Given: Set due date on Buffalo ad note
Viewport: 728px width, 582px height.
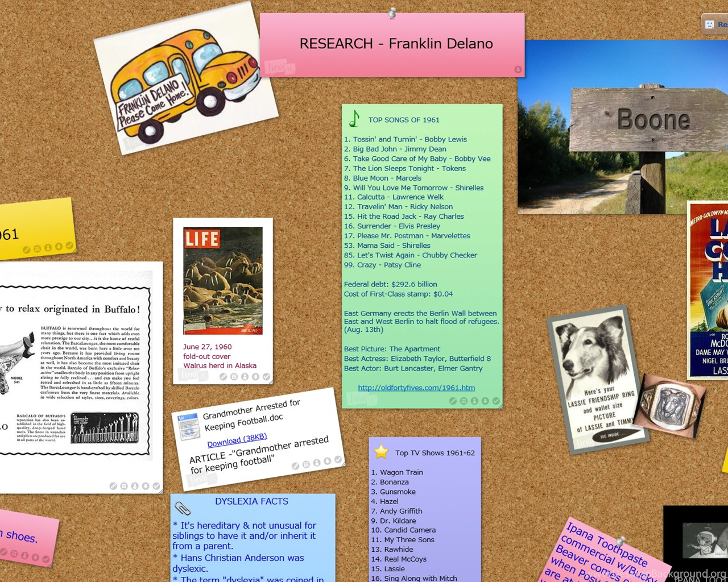Looking at the screenshot, I should click(124, 486).
